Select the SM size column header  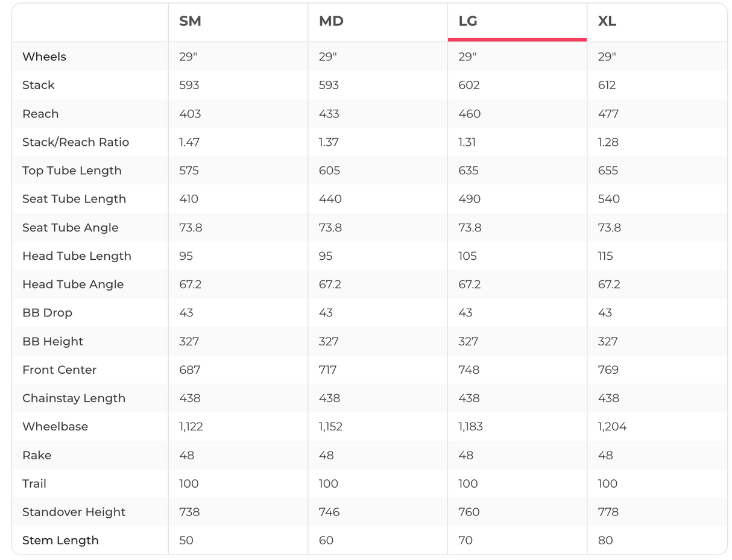[190, 22]
